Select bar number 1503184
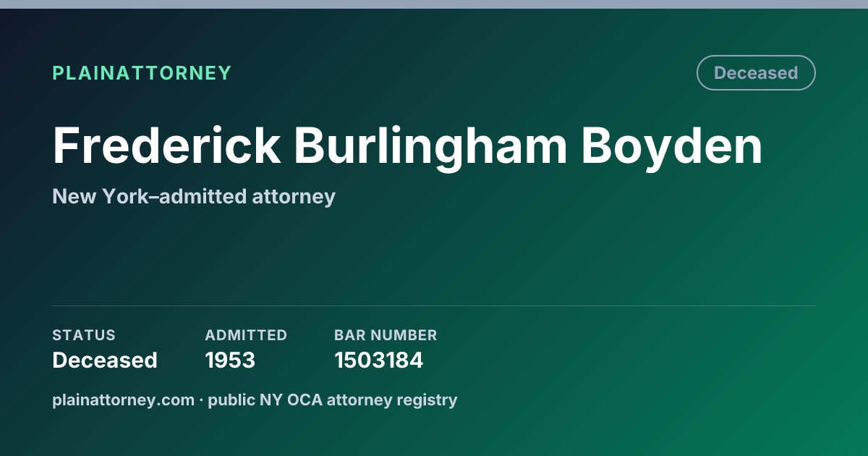The image size is (868, 456). tap(378, 360)
